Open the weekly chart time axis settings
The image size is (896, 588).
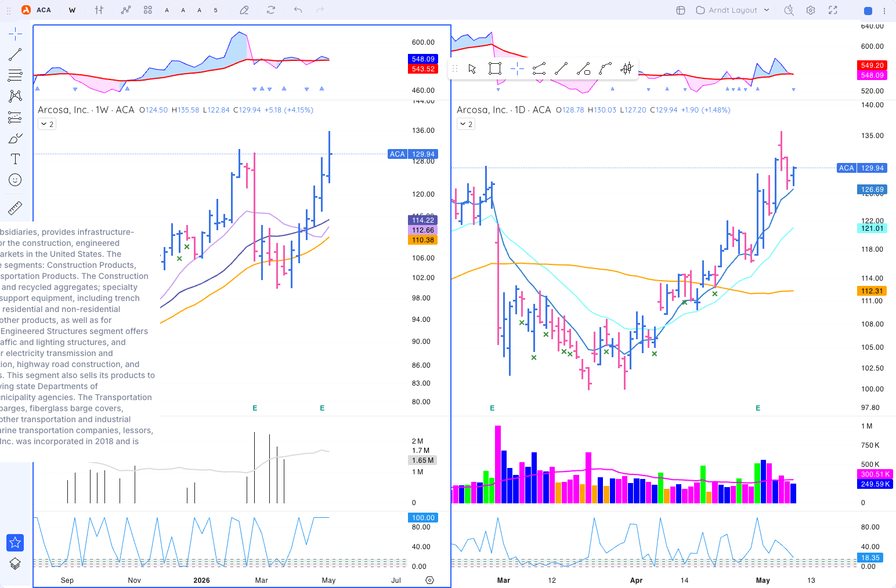pyautogui.click(x=430, y=580)
